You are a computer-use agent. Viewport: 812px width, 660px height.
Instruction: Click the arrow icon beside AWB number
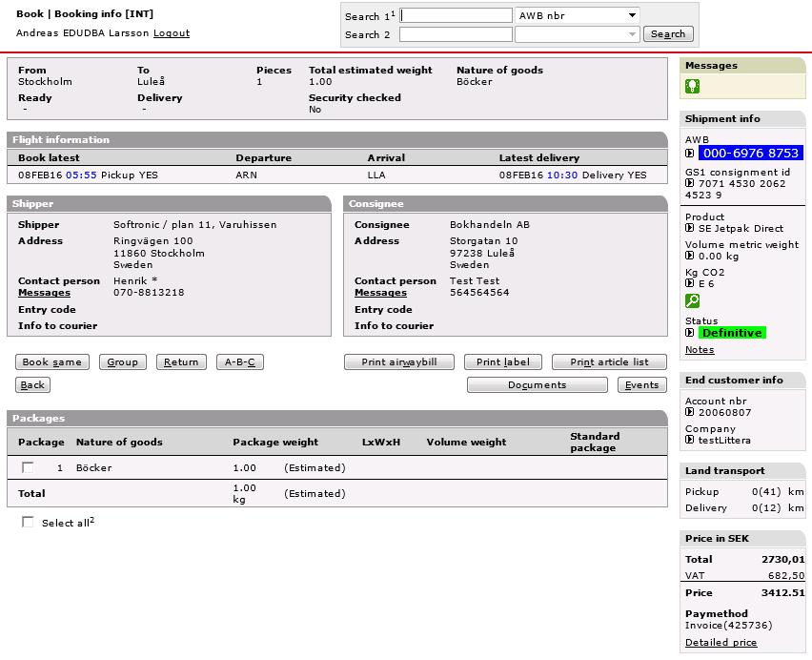point(689,153)
